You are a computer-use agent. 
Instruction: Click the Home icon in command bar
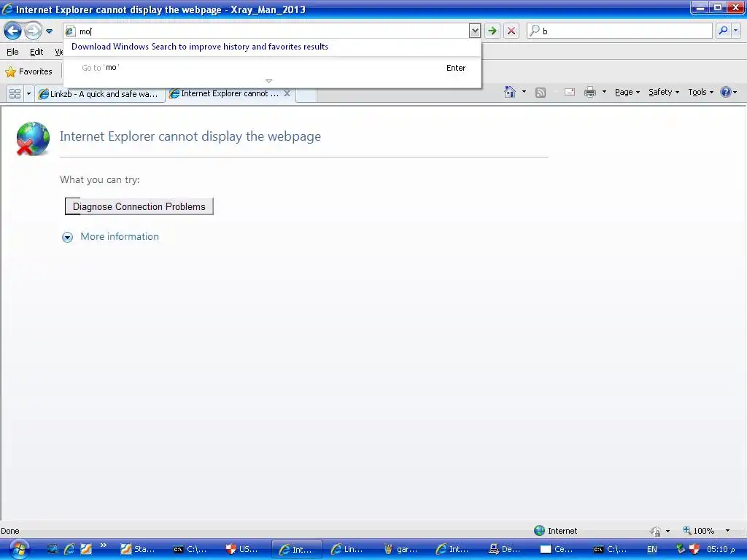pyautogui.click(x=510, y=92)
